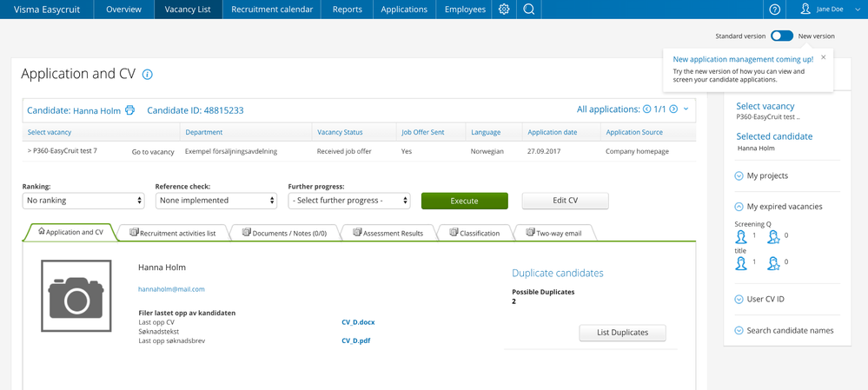Open Recruitment calendar menu
The height and width of the screenshot is (390, 868).
click(272, 10)
